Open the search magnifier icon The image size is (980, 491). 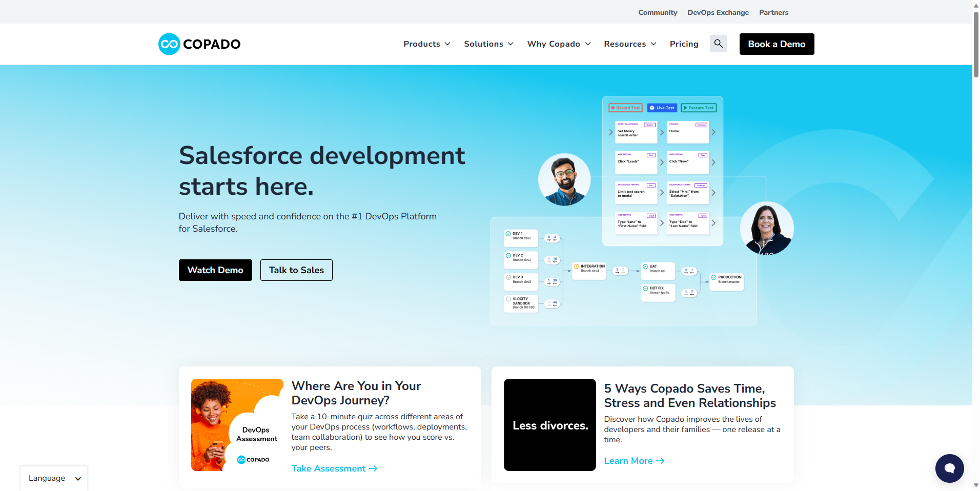[x=719, y=44]
